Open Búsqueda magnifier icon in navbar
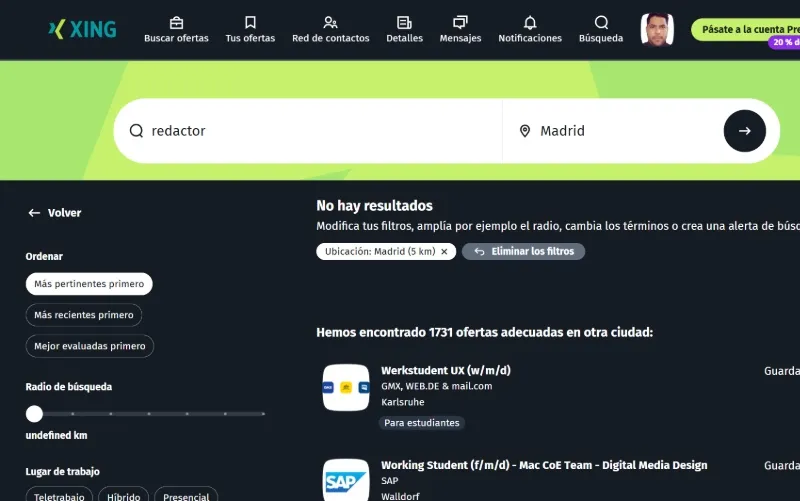The height and width of the screenshot is (501, 800). [601, 23]
